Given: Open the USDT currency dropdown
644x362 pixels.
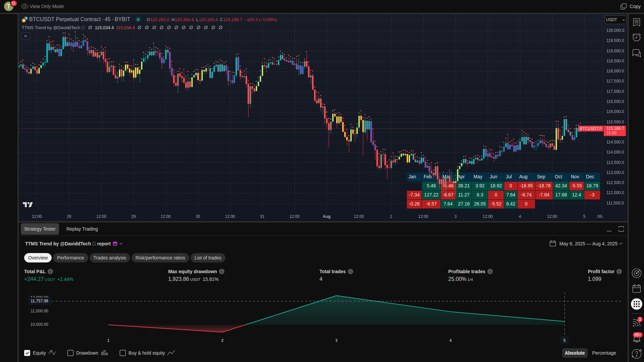Looking at the screenshot, I should (615, 20).
